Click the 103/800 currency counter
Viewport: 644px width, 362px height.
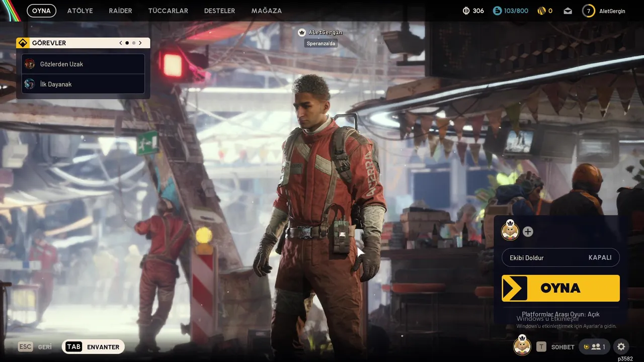516,11
